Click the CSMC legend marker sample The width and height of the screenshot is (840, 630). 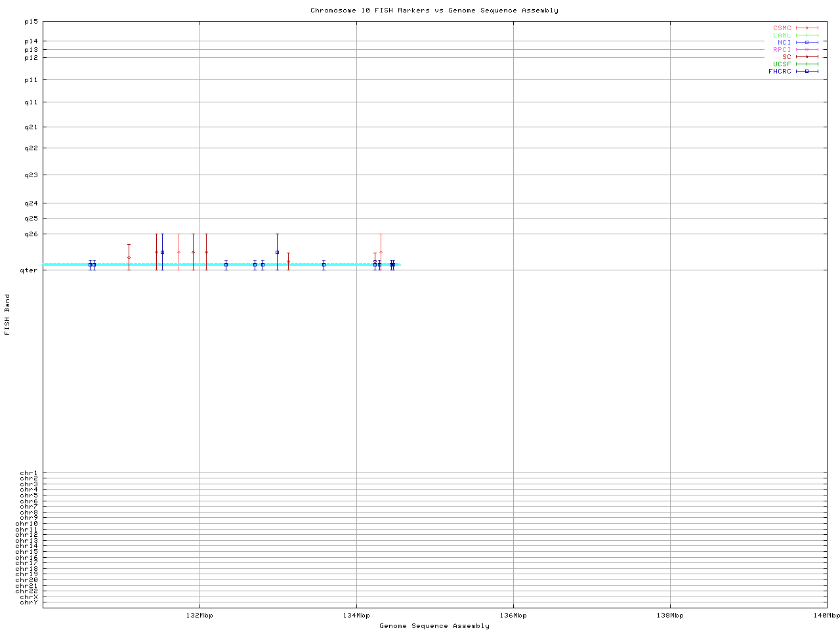click(x=807, y=28)
